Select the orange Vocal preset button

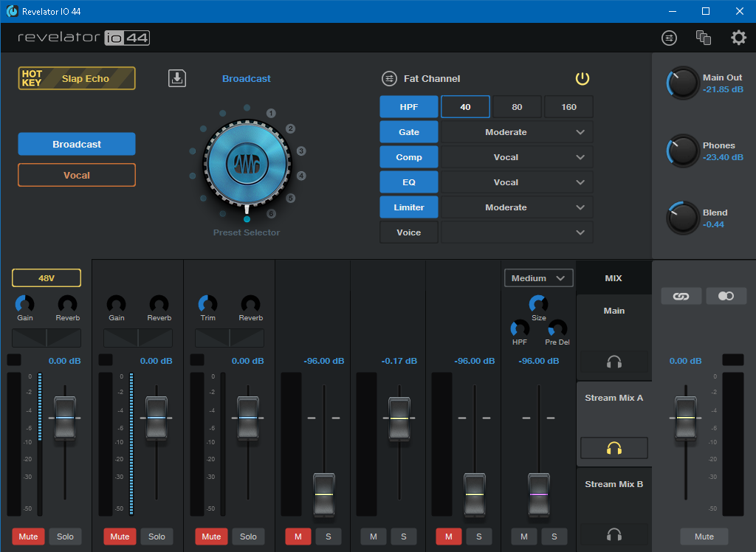click(x=77, y=175)
